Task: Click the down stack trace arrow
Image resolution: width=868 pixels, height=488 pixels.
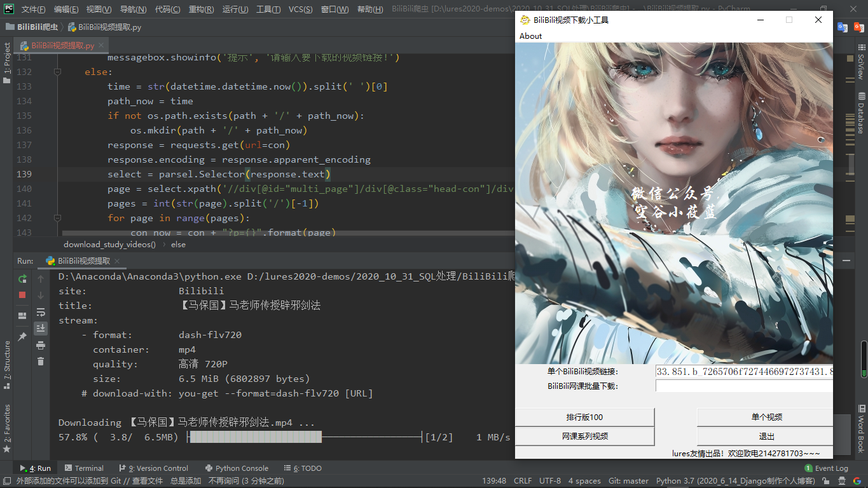Action: coord(41,295)
